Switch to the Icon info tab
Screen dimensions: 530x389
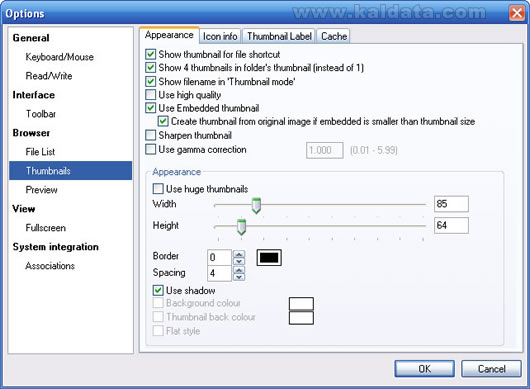point(220,36)
